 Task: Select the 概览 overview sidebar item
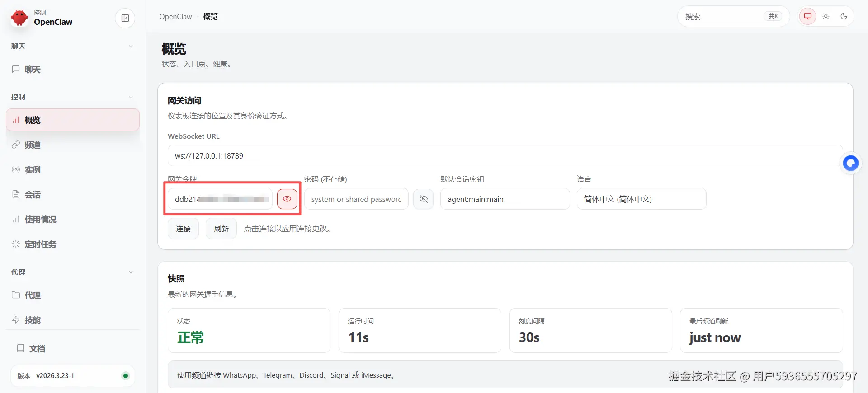click(x=72, y=120)
